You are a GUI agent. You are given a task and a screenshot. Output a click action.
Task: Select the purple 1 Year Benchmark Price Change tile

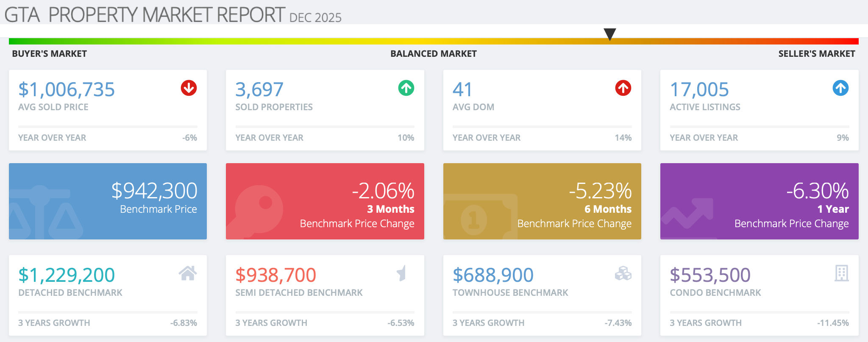coord(759,201)
